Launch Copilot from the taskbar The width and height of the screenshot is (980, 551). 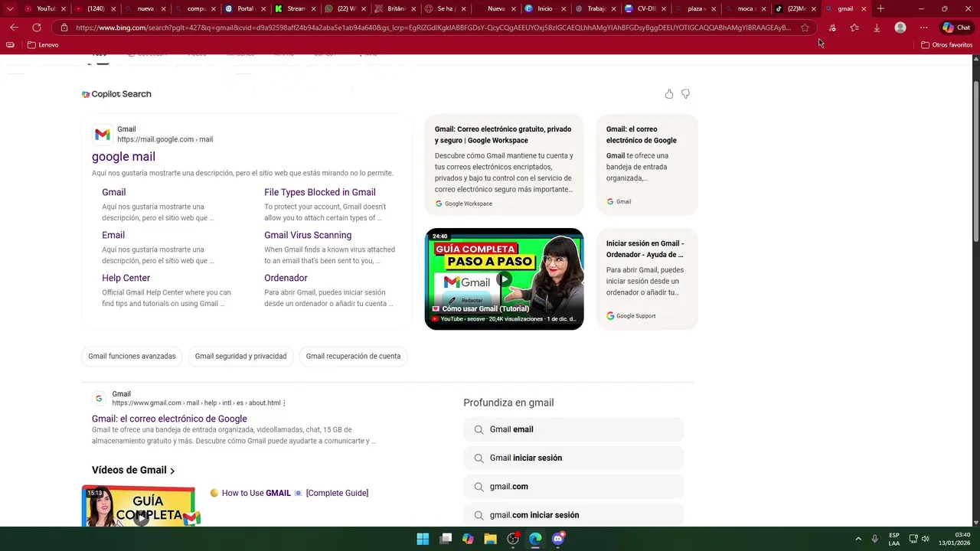(468, 539)
